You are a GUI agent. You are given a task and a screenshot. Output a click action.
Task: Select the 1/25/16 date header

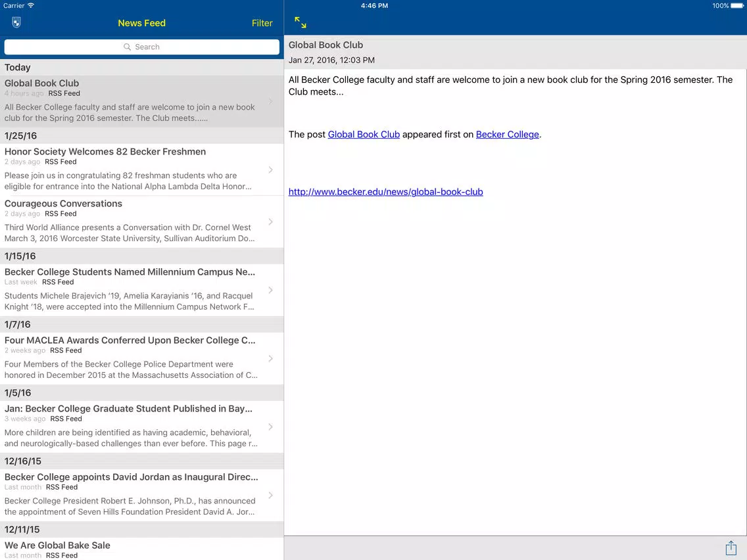(141, 135)
